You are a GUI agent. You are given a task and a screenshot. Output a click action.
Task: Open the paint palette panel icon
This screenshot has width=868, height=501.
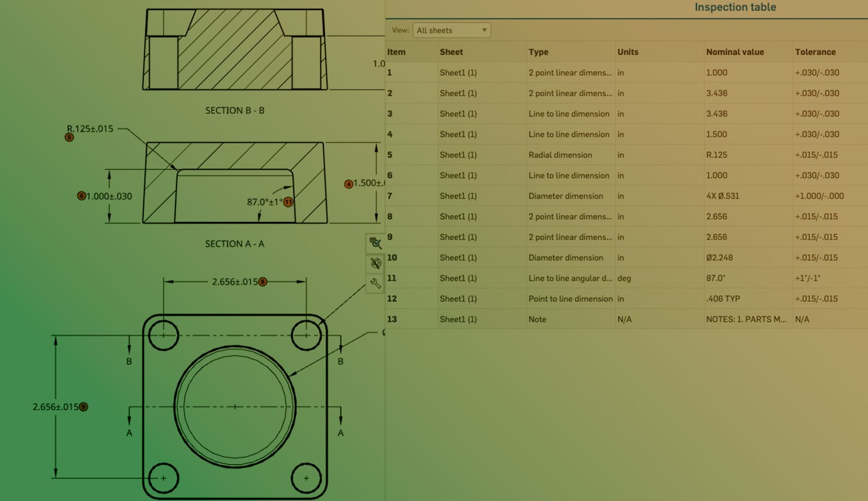coord(375,263)
